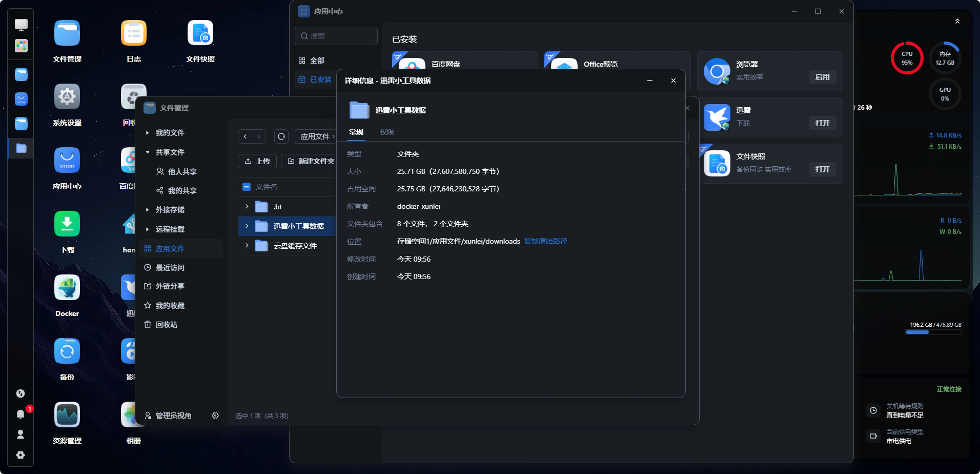Open the 文件管理 desktop icon
The width and height of the screenshot is (980, 474).
click(67, 33)
